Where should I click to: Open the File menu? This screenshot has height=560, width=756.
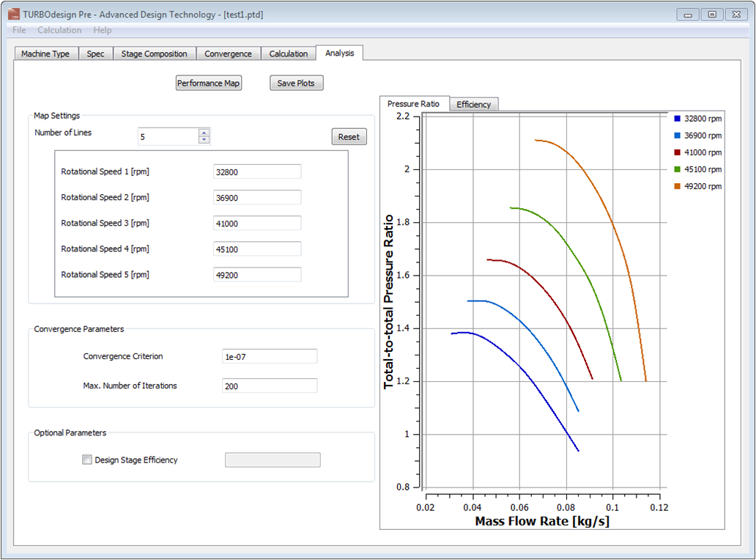[18, 29]
